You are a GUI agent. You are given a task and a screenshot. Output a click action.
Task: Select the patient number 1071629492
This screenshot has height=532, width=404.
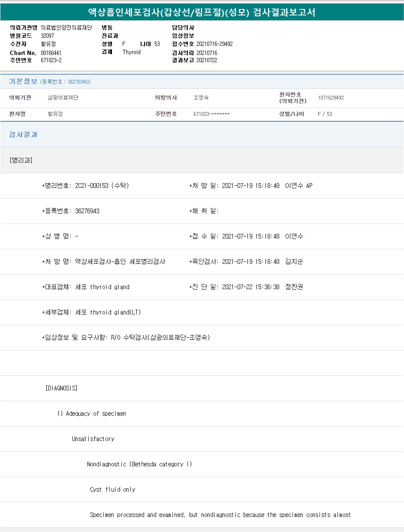tap(331, 98)
